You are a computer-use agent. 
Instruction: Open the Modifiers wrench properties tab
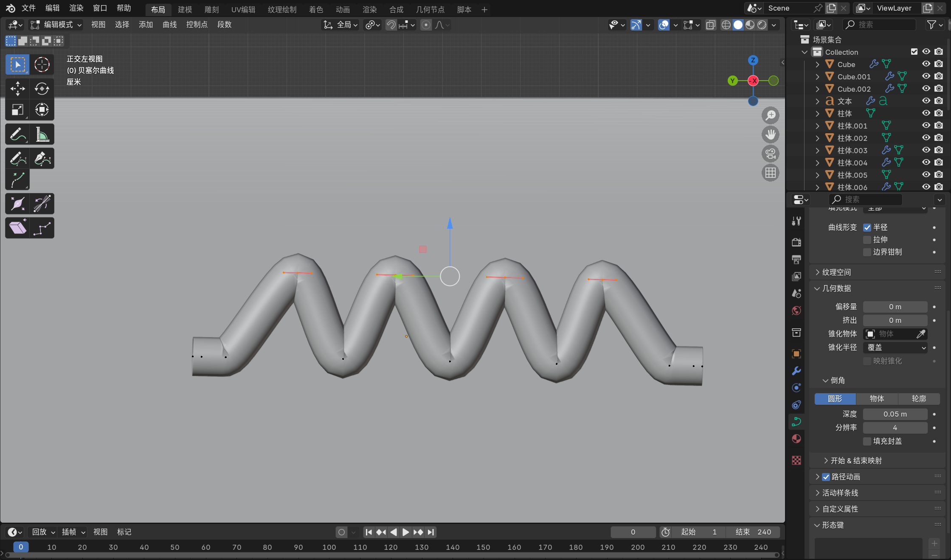click(796, 370)
